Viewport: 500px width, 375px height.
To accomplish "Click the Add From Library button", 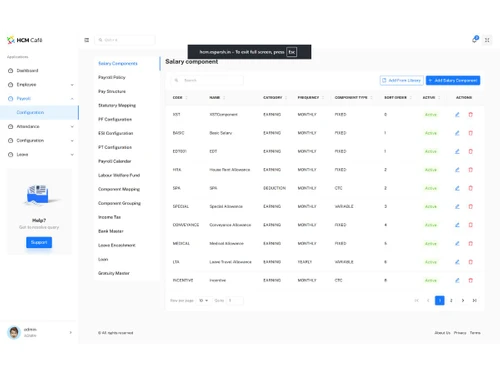I will point(402,80).
